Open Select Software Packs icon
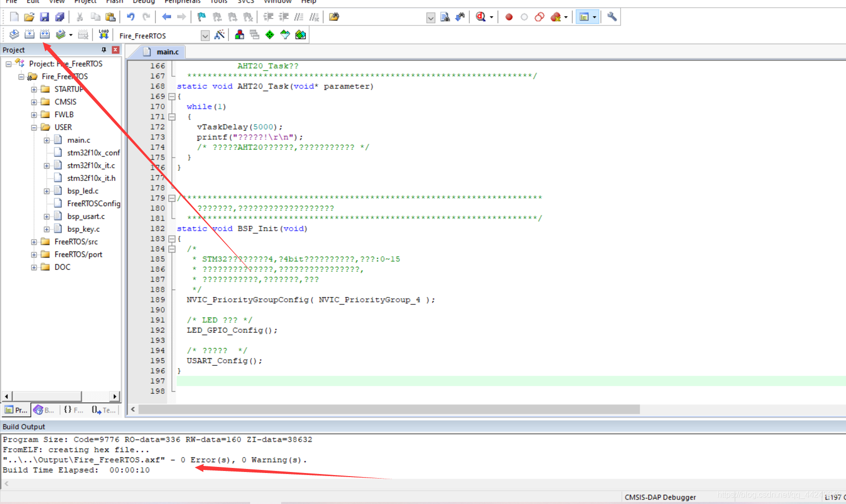This screenshot has height=504, width=846. tap(285, 35)
